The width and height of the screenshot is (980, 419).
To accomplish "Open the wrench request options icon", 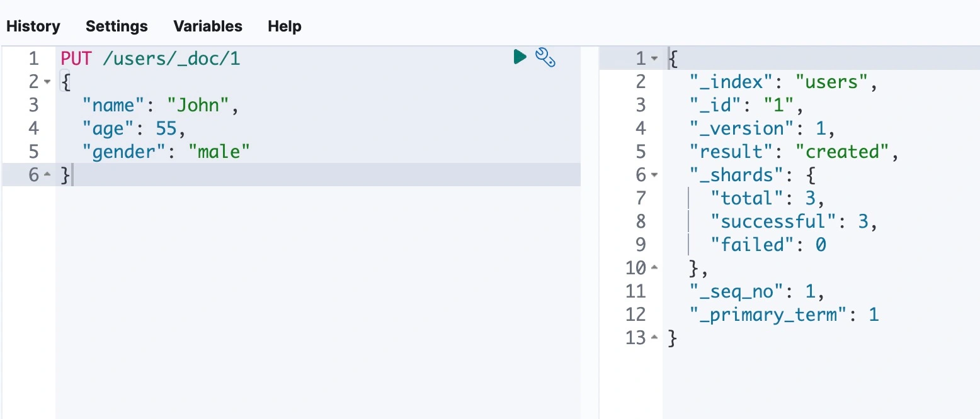I will click(545, 57).
